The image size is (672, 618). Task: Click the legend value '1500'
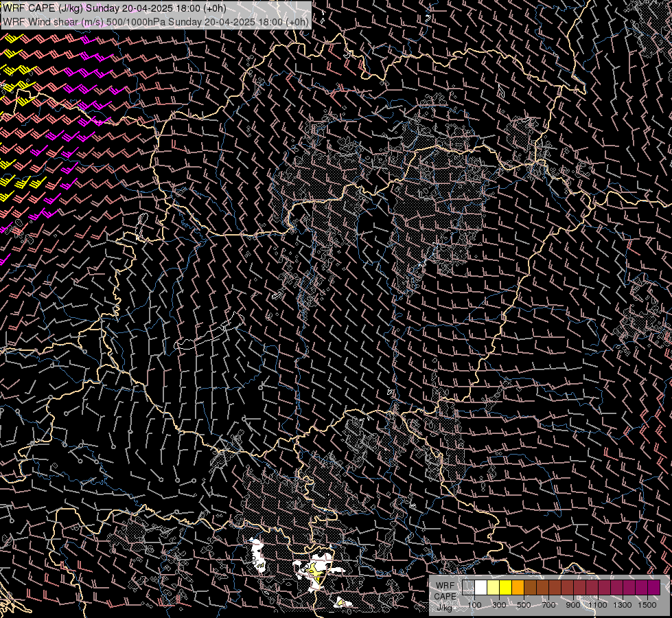(647, 605)
